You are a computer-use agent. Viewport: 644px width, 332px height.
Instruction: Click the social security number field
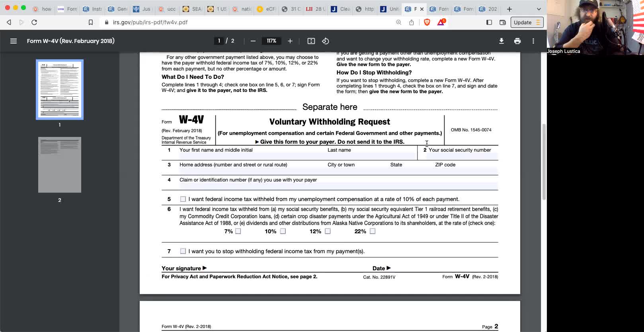pos(462,156)
